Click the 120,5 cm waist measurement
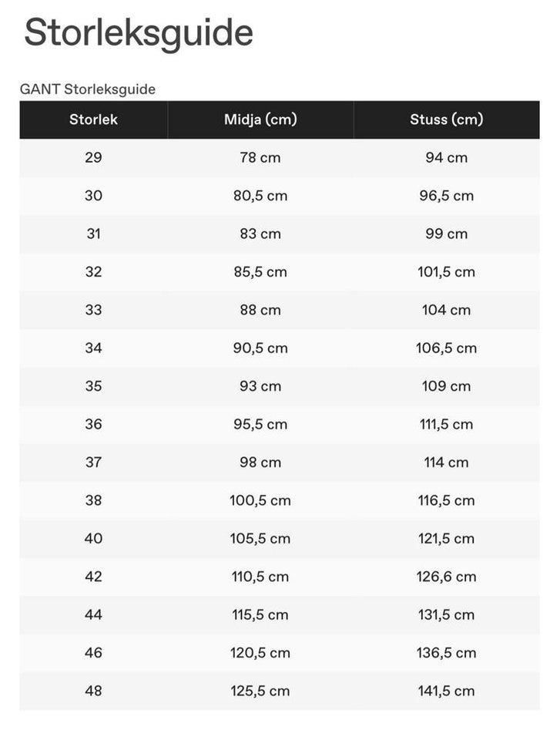 [x=260, y=653]
